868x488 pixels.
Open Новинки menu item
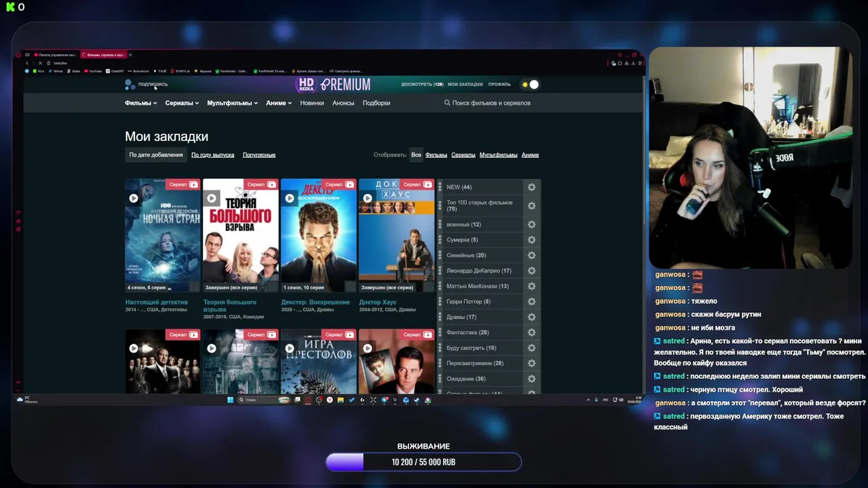[x=312, y=103]
